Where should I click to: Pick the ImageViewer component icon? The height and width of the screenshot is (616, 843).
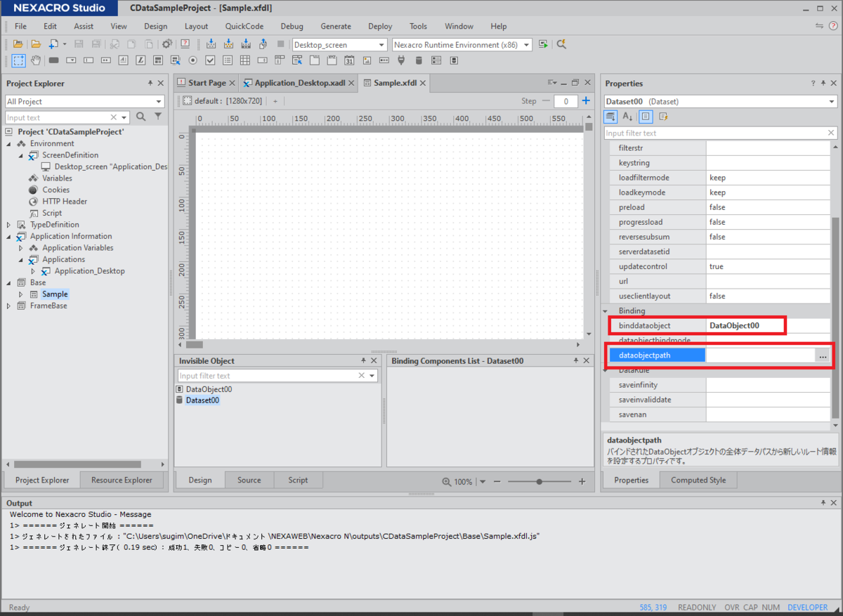[x=367, y=60]
